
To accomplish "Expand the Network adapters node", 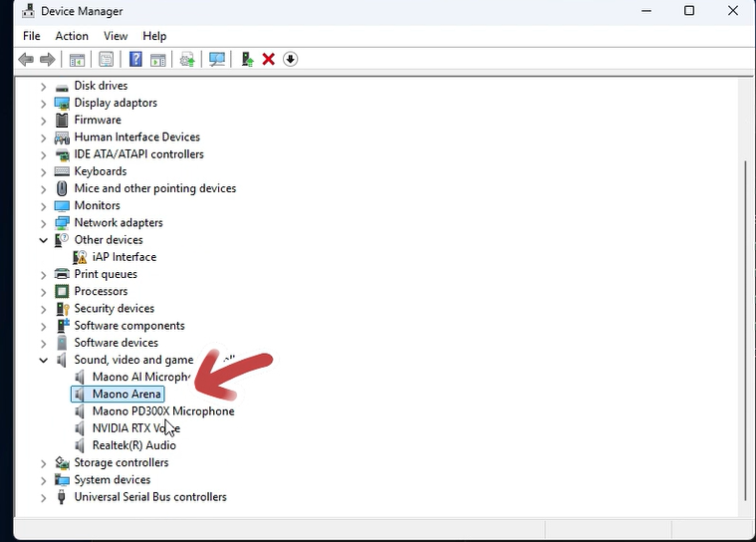I will 44,223.
